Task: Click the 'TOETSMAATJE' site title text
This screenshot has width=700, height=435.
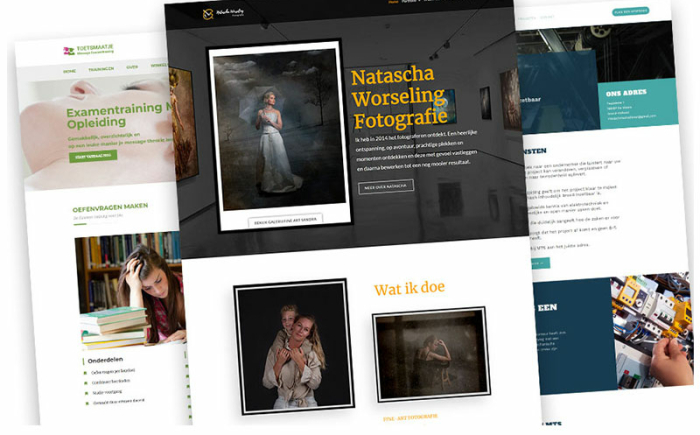Action: coord(95,47)
